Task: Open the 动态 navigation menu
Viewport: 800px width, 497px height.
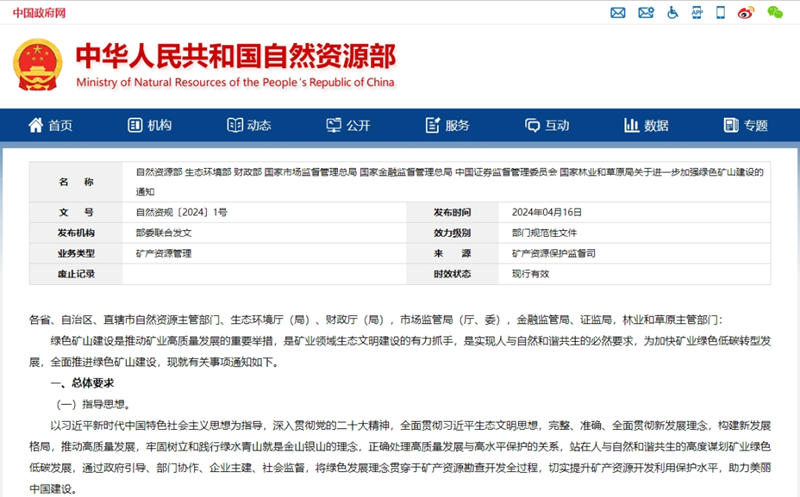Action: (249, 125)
